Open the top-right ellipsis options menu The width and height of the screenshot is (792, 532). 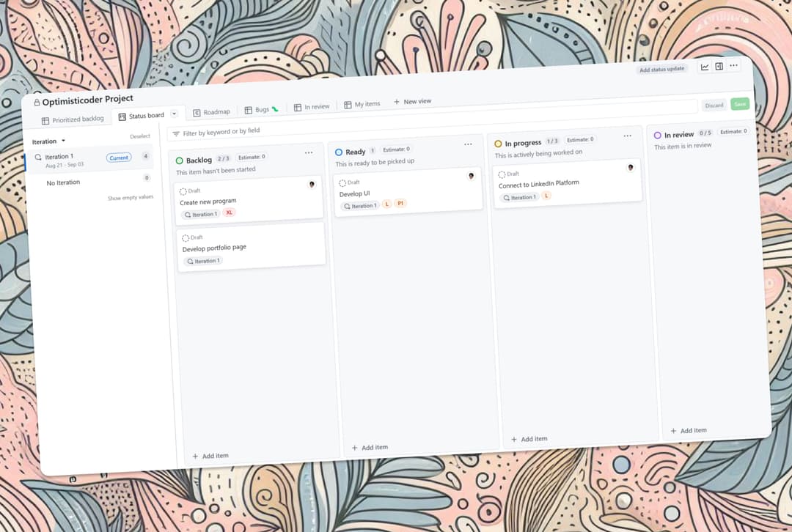733,66
